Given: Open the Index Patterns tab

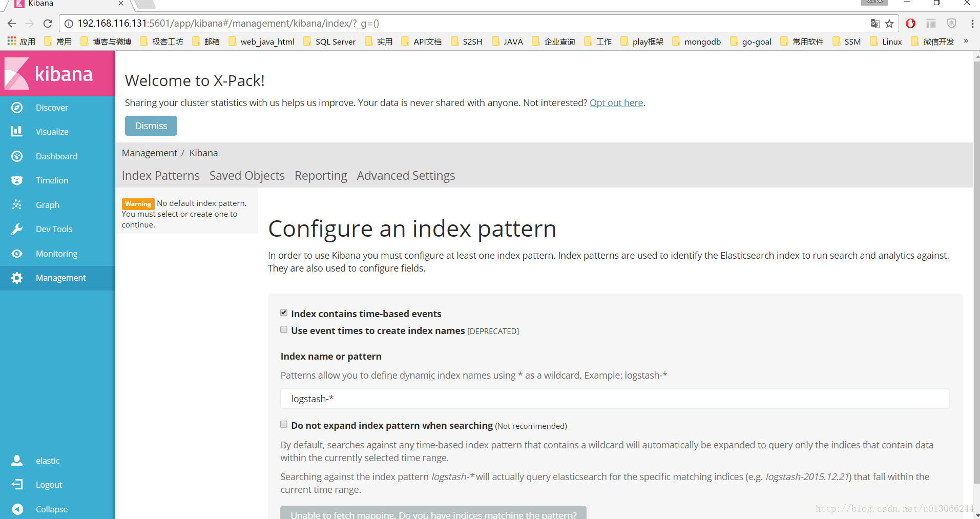Looking at the screenshot, I should (161, 176).
